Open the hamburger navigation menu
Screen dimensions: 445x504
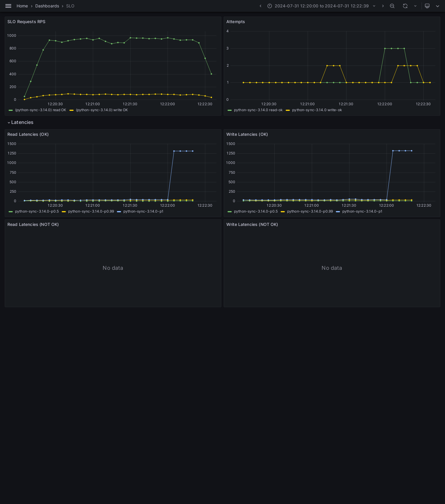click(8, 6)
